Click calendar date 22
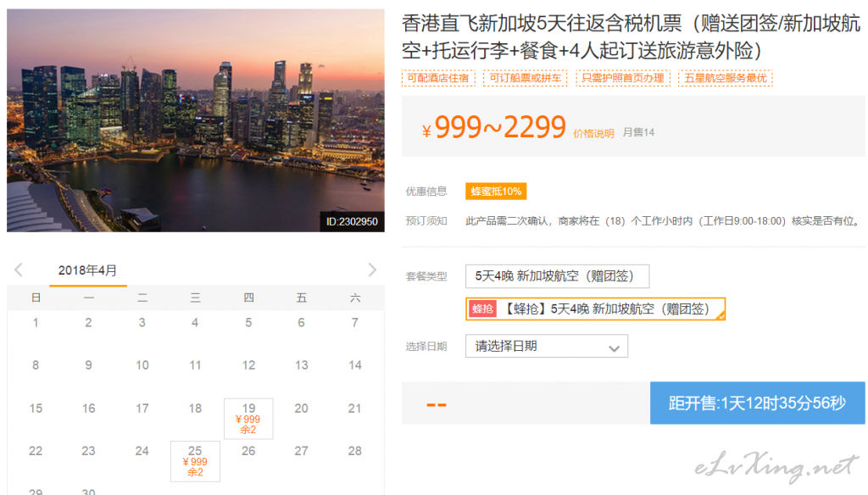868x495 pixels. click(36, 451)
